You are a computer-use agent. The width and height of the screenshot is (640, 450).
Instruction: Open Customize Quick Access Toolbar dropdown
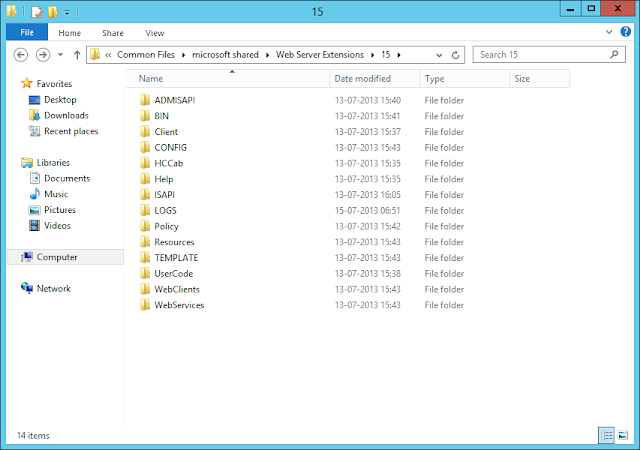coord(67,12)
